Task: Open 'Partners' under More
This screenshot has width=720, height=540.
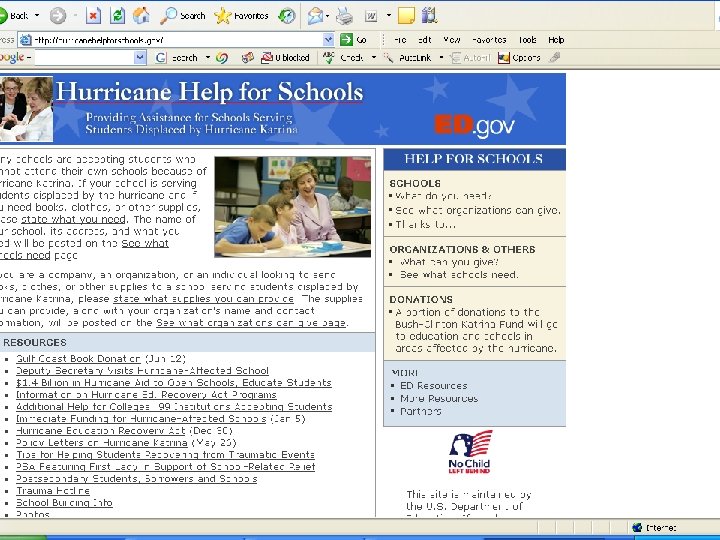Action: point(421,411)
